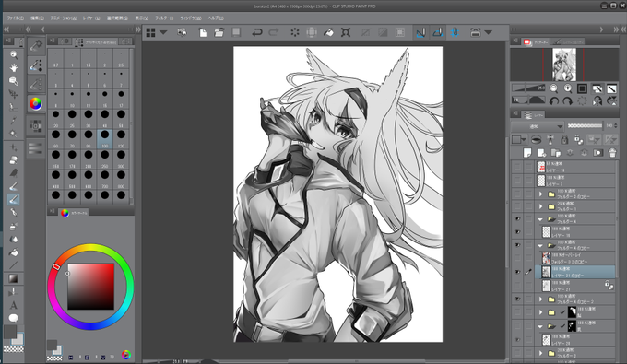Click the layer opacity slider bar
Image resolution: width=627 pixels, height=364 pixels.
coord(585,126)
